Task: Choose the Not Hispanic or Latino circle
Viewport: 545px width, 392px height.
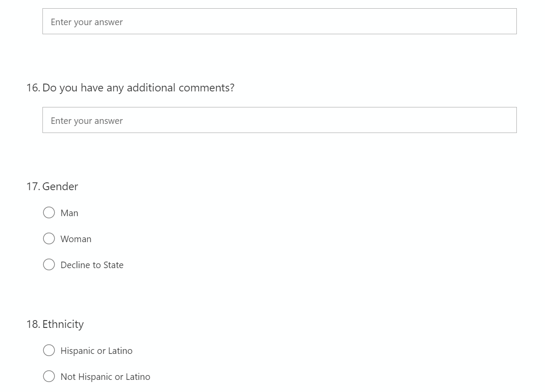Action: (49, 376)
